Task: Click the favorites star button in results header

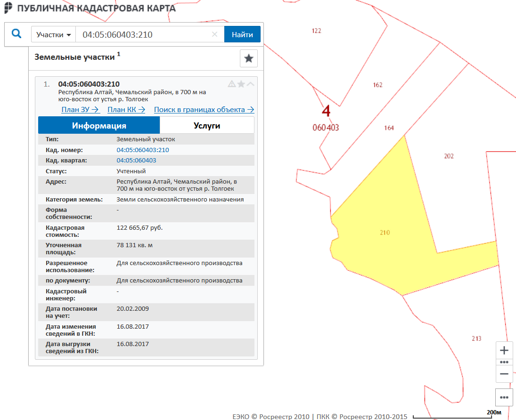Action: 249,58
